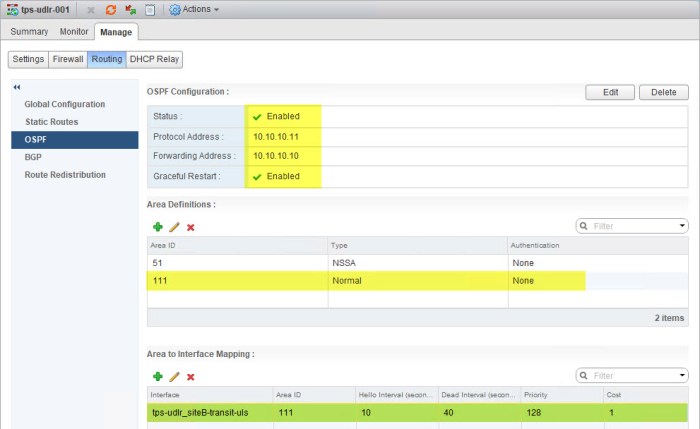The height and width of the screenshot is (429, 700).
Task: Click the orange refresh icon
Action: click(x=111, y=10)
